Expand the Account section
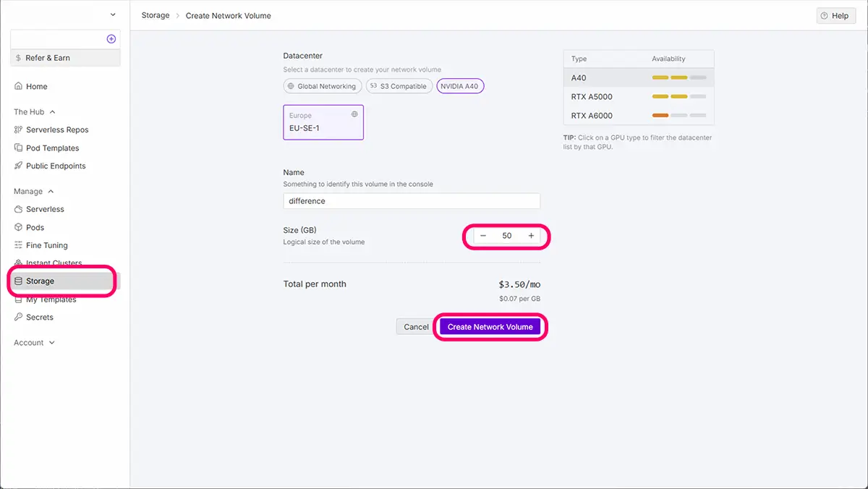 34,343
